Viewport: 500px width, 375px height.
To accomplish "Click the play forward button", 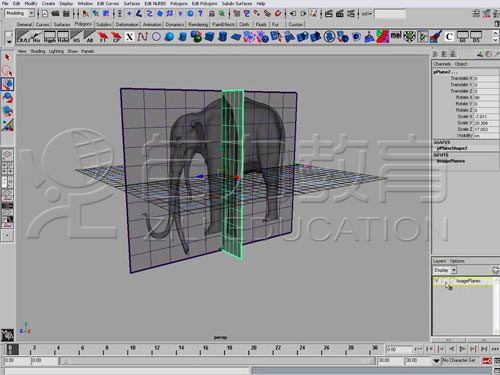I will tap(462, 349).
